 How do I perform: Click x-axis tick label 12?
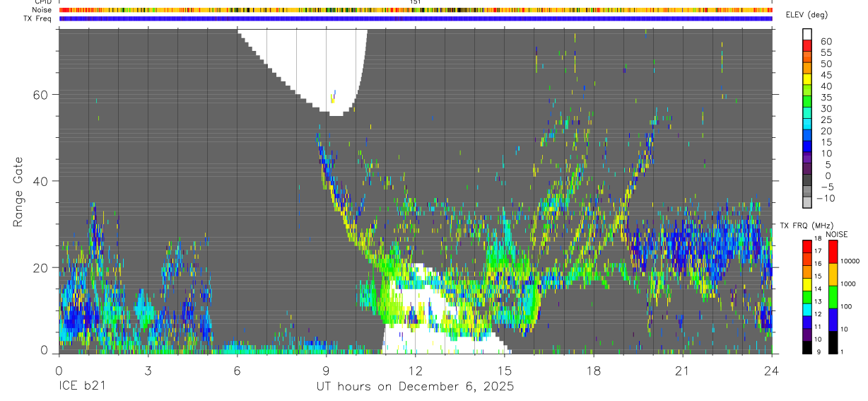coord(416,370)
